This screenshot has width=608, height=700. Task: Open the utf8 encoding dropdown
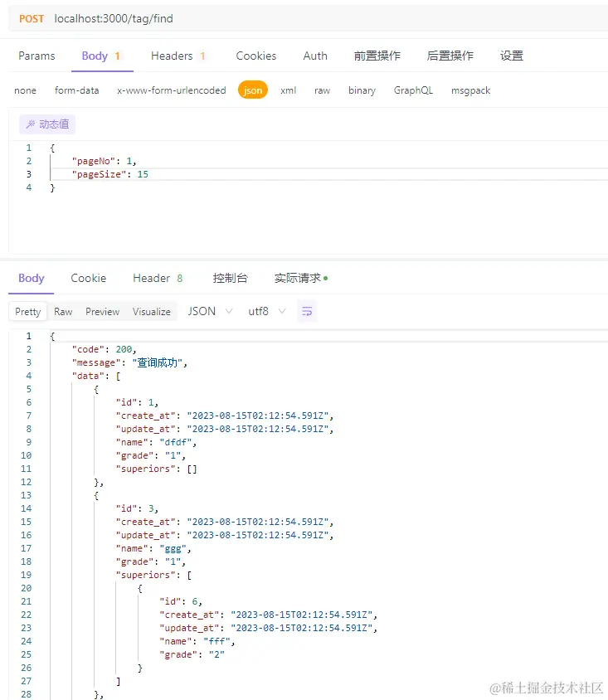[267, 311]
